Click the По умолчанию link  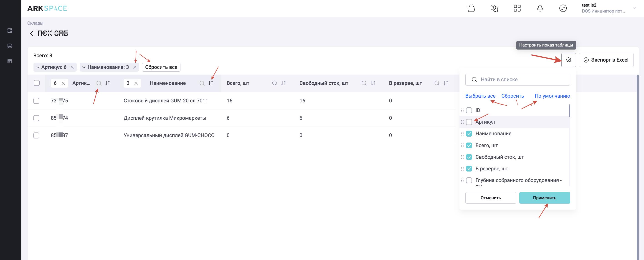point(552,96)
